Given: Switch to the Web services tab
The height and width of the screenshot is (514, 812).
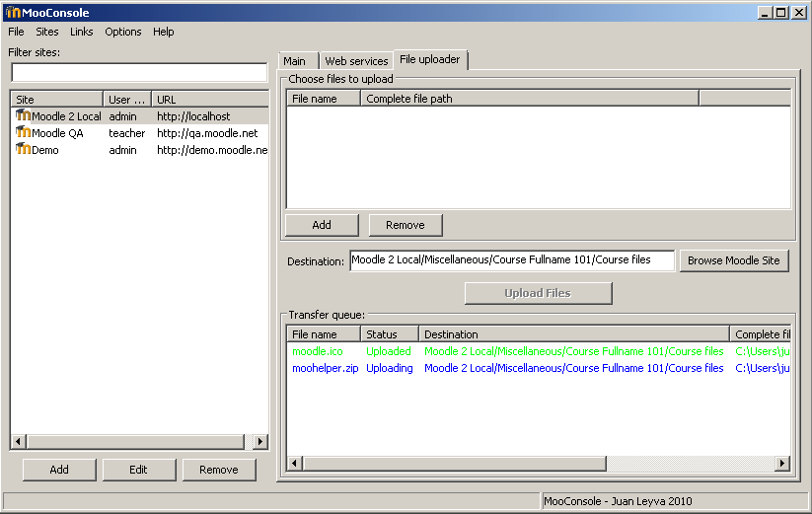Looking at the screenshot, I should (356, 61).
